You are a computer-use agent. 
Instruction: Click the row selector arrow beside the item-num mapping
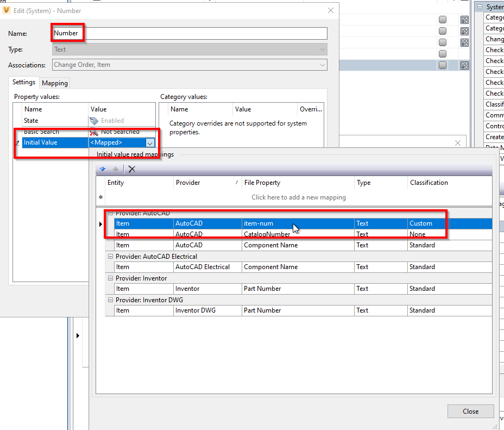100,223
